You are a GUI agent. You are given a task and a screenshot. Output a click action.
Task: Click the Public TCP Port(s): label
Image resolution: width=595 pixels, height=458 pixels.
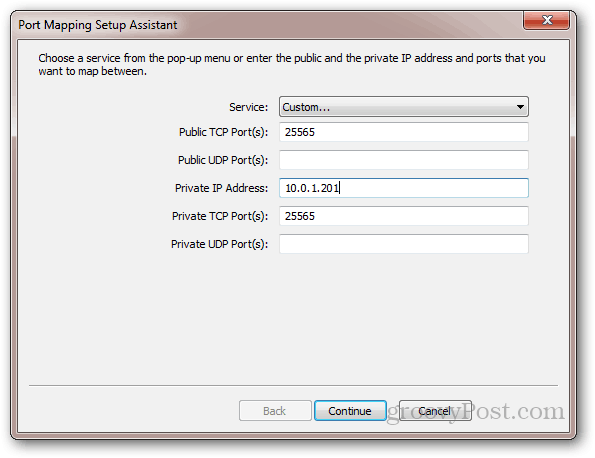224,132
